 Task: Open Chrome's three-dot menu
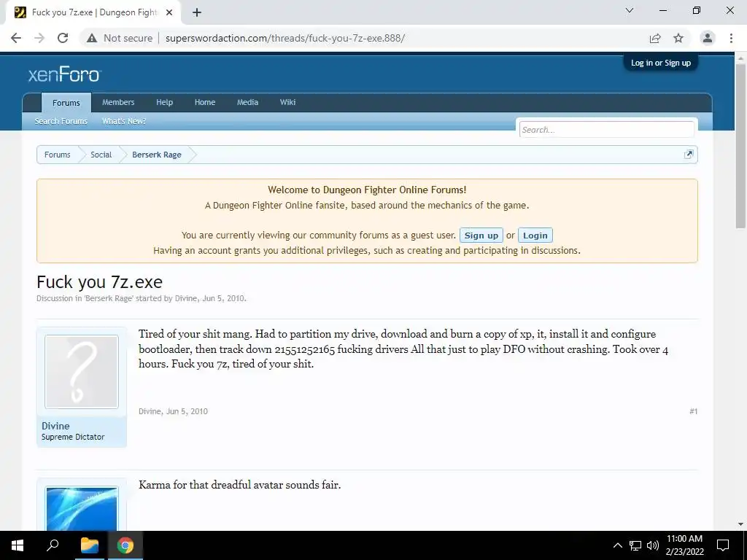pyautogui.click(x=731, y=38)
